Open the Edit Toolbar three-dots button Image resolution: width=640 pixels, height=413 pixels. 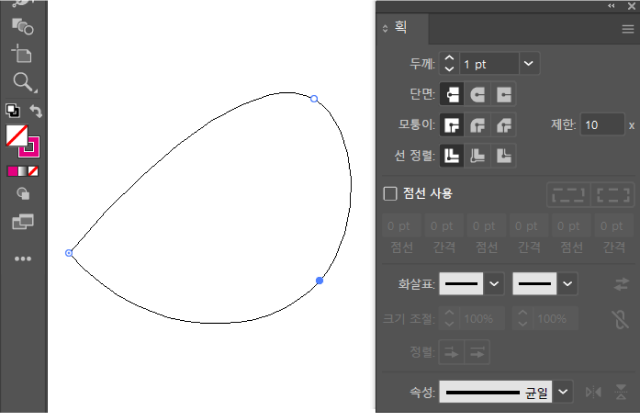point(22,259)
